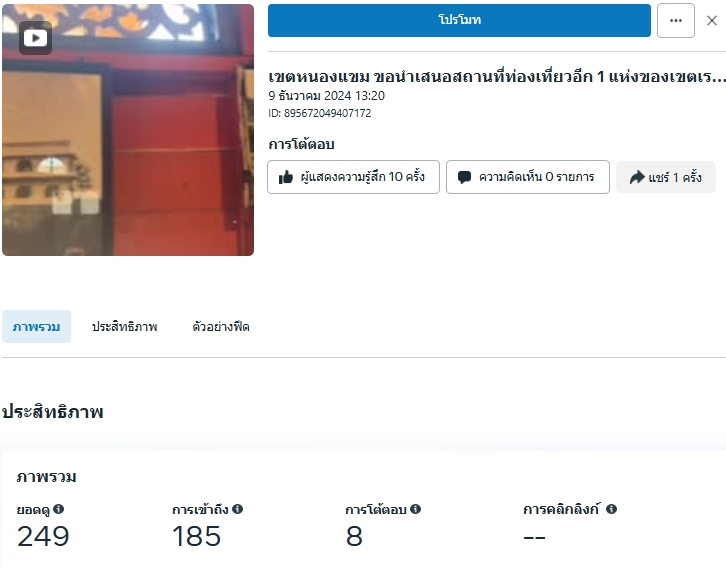Open the ตัวอย่างฟีด tab
This screenshot has height=568, width=726.
pyautogui.click(x=221, y=327)
